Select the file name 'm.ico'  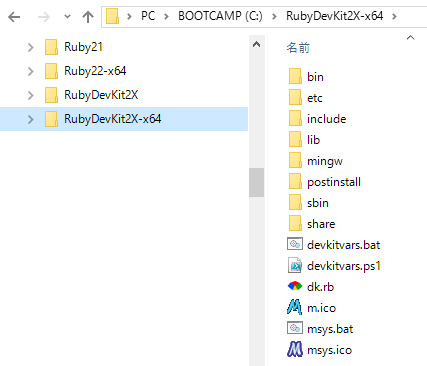point(321,308)
